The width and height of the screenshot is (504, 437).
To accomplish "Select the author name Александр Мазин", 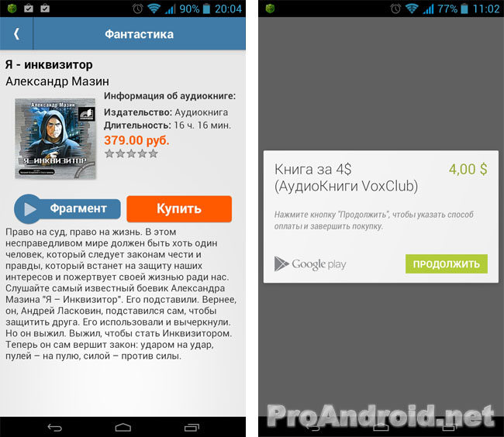I will pyautogui.click(x=57, y=81).
